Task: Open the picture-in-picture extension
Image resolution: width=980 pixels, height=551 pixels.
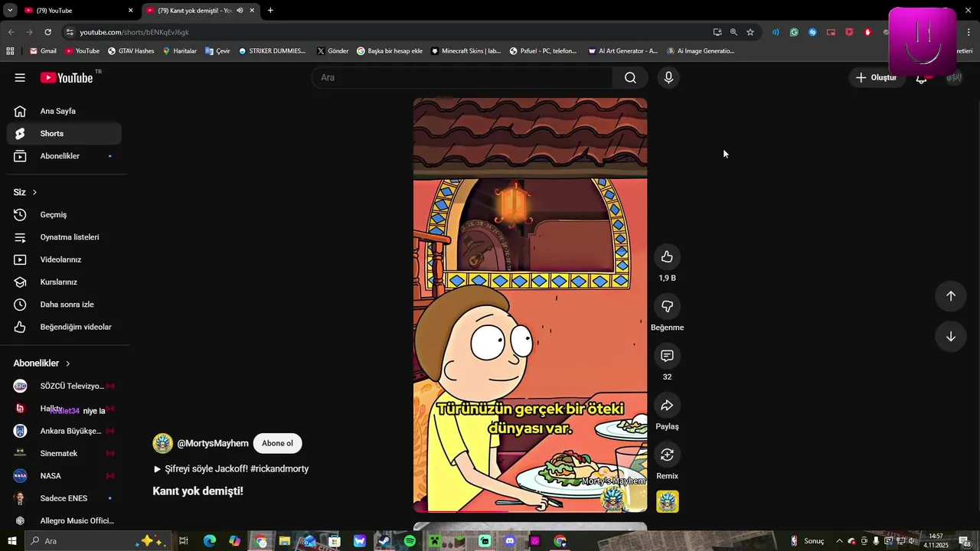Action: 831,32
